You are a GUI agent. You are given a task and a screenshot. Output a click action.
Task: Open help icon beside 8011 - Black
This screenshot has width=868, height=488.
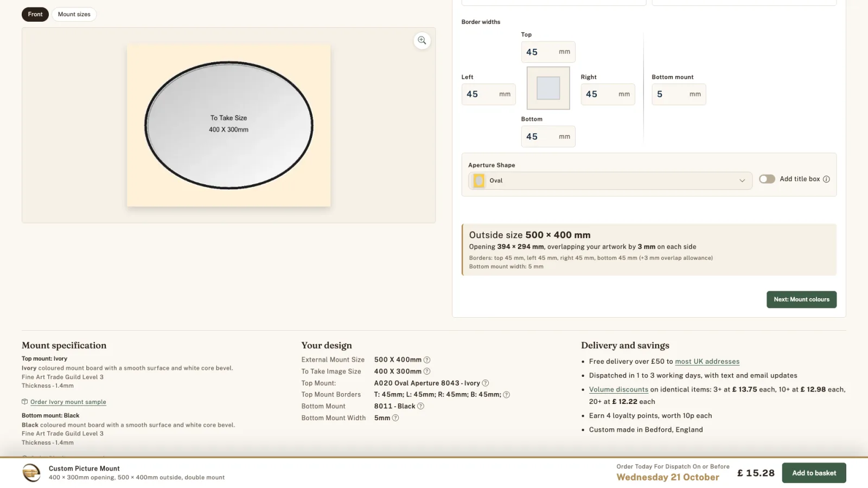tap(420, 406)
